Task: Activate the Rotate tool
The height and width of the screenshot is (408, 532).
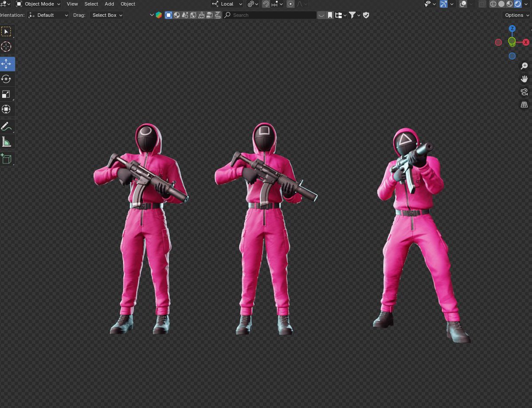Action: pyautogui.click(x=6, y=79)
